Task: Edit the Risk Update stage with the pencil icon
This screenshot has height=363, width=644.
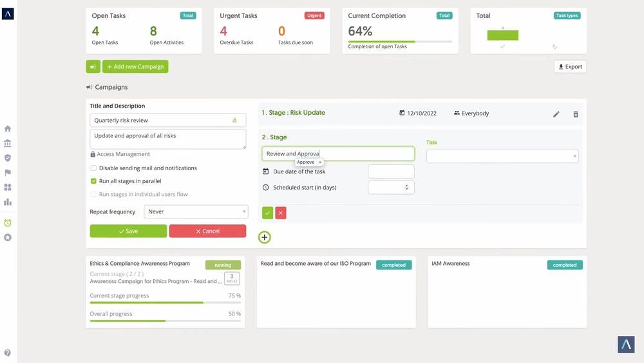Action: (556, 114)
